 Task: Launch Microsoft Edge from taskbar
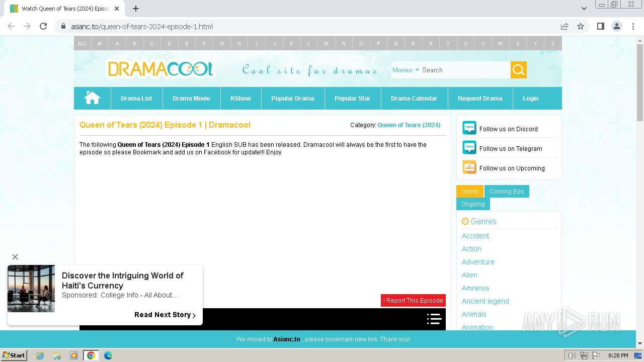tap(108, 355)
